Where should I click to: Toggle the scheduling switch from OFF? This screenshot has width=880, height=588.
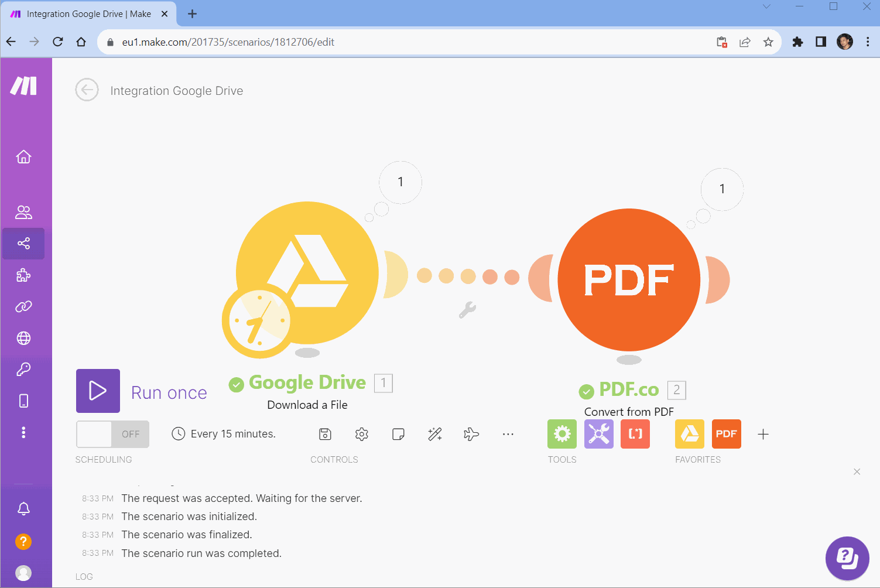point(112,434)
